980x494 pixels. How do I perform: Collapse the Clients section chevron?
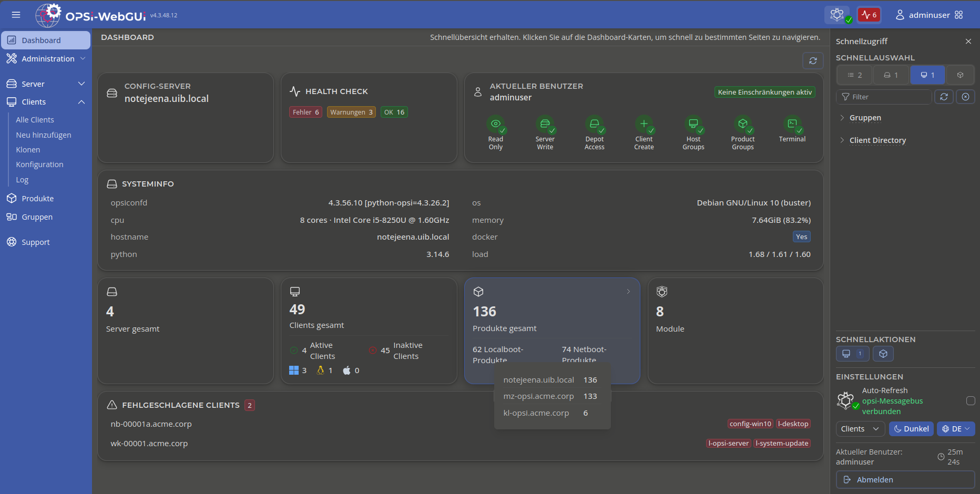[x=81, y=102]
